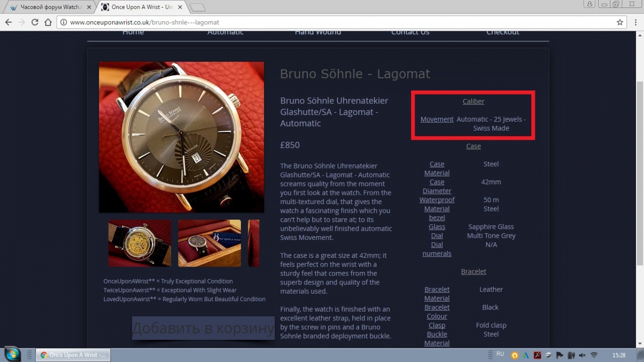Open the Wi-Fi network tray icon
644x362 pixels.
coord(594,355)
